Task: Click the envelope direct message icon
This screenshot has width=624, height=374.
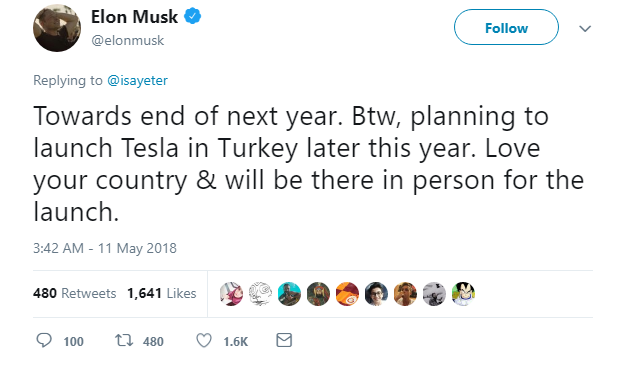Action: click(x=284, y=340)
